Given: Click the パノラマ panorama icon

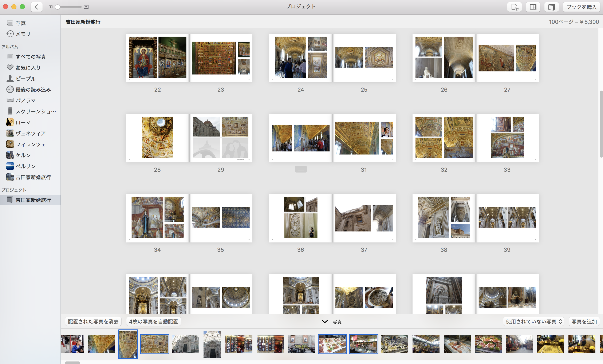Looking at the screenshot, I should [10, 100].
